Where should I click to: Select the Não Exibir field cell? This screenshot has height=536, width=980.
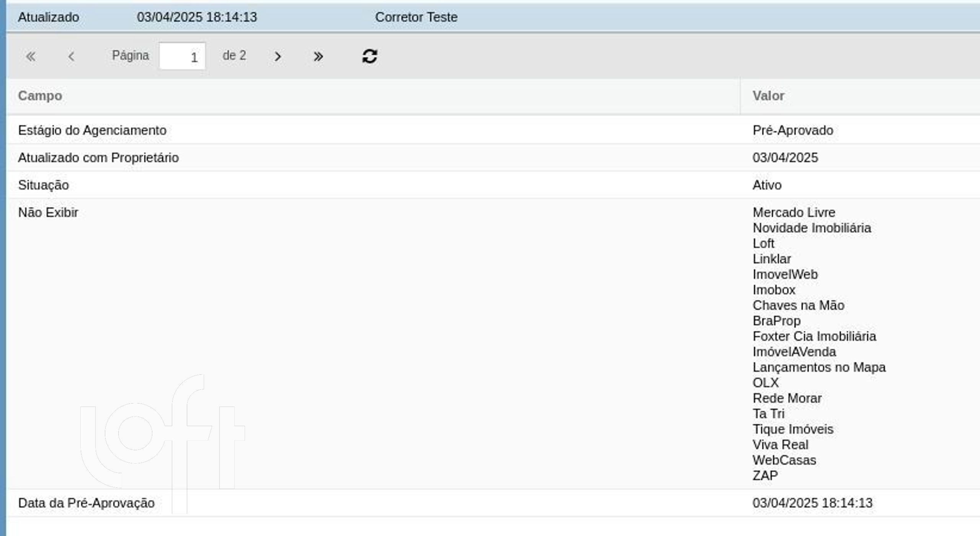pos(373,344)
